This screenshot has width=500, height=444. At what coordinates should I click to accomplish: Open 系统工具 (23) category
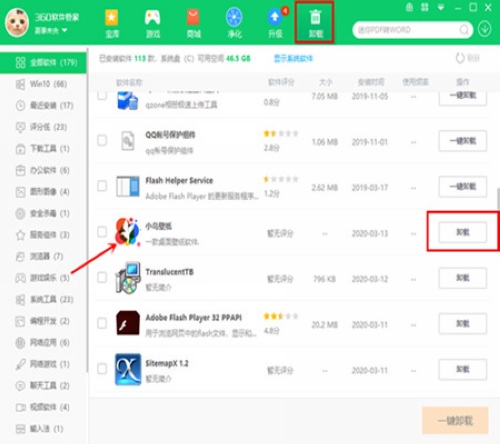43,299
